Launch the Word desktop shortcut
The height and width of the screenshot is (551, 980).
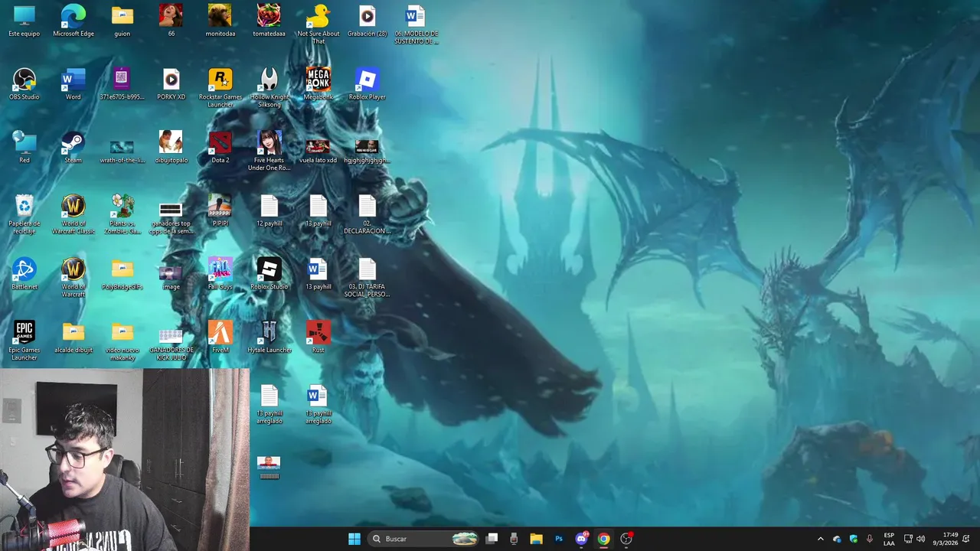point(73,85)
